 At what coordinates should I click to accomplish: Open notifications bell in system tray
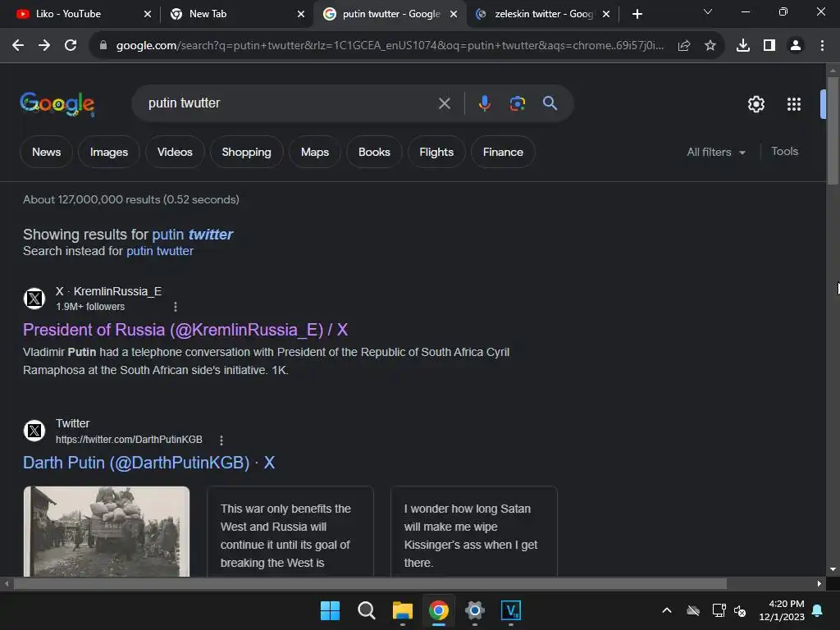[818, 610]
